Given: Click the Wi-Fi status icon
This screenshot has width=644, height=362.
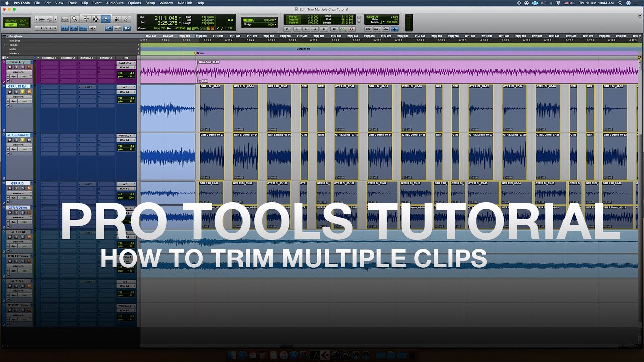Looking at the screenshot, I should [x=558, y=3].
